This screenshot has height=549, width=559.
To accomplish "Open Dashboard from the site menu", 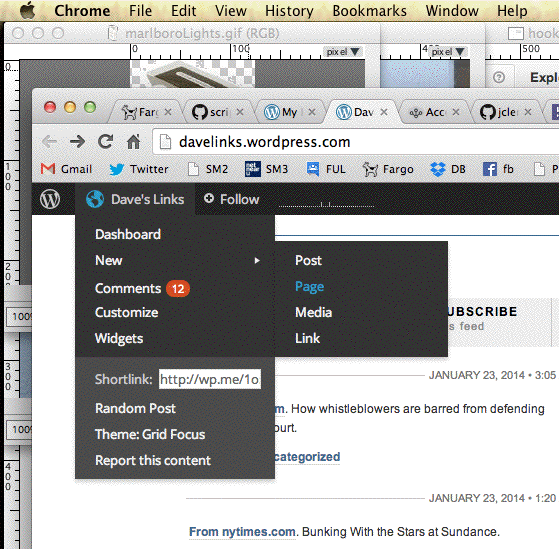I will 128,234.
